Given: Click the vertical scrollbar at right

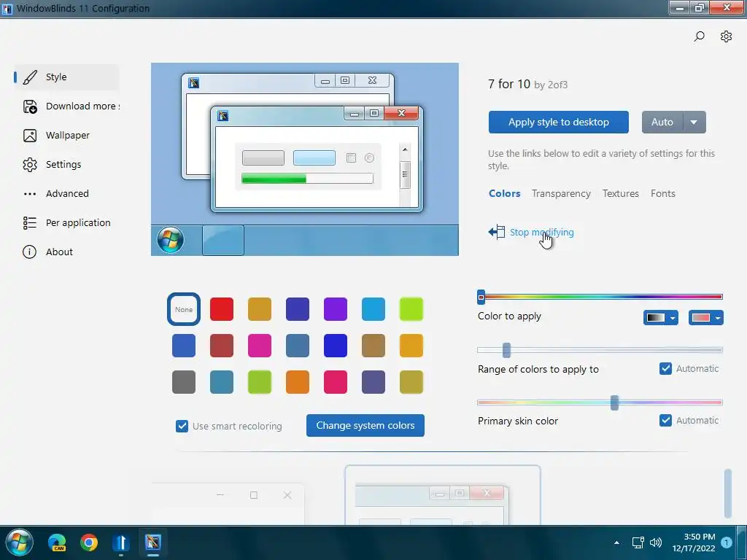Looking at the screenshot, I should point(727,494).
